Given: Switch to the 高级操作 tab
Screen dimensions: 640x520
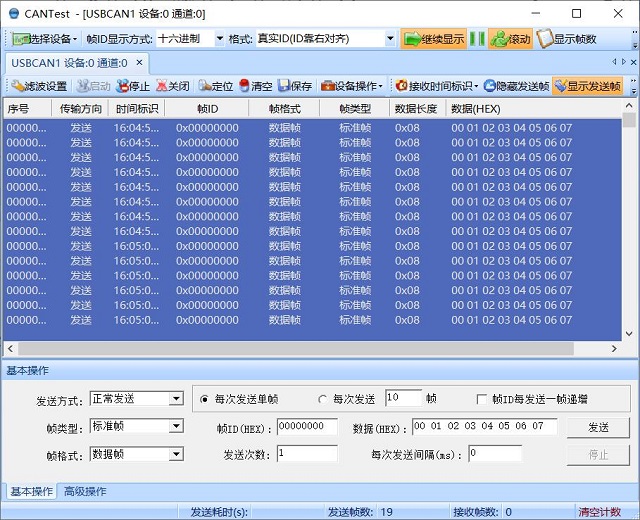Looking at the screenshot, I should (85, 491).
